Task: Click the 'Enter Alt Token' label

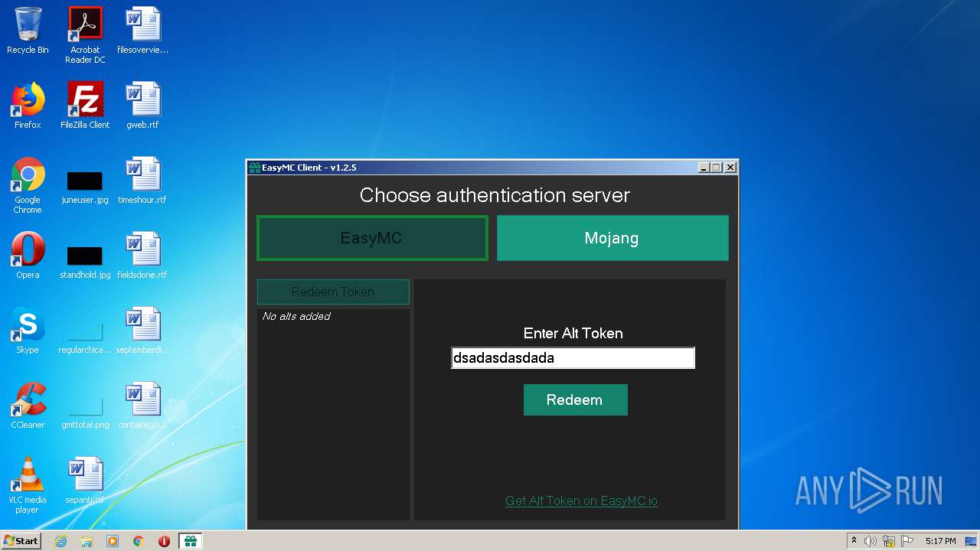Action: click(x=573, y=333)
